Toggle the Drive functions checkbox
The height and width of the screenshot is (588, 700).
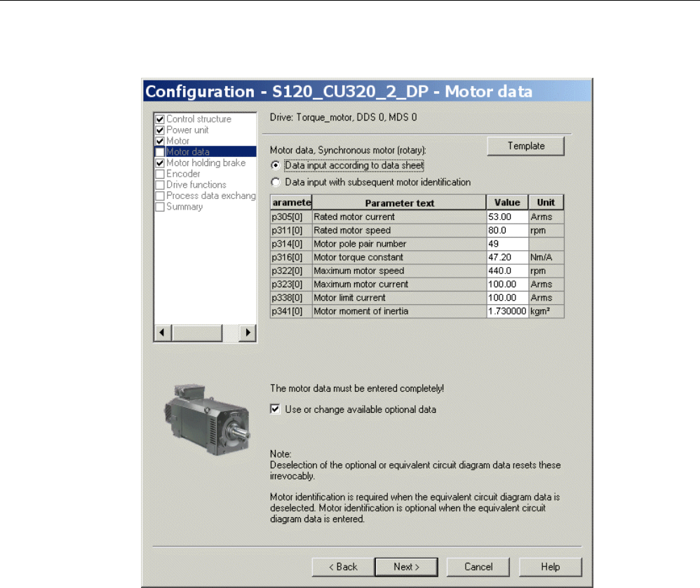pos(160,185)
